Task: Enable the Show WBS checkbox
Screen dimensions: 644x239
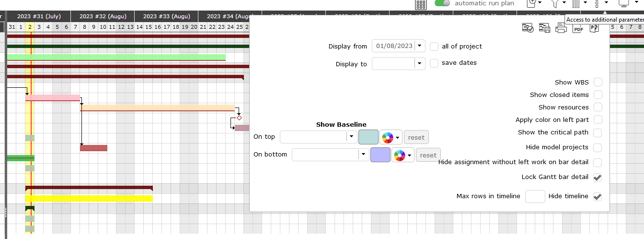Action: (598, 82)
